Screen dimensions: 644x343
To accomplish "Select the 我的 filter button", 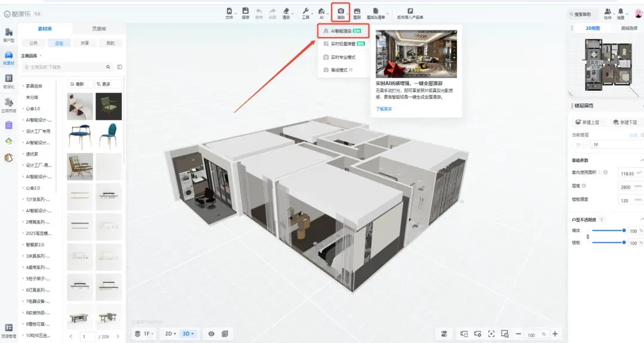I will [110, 43].
